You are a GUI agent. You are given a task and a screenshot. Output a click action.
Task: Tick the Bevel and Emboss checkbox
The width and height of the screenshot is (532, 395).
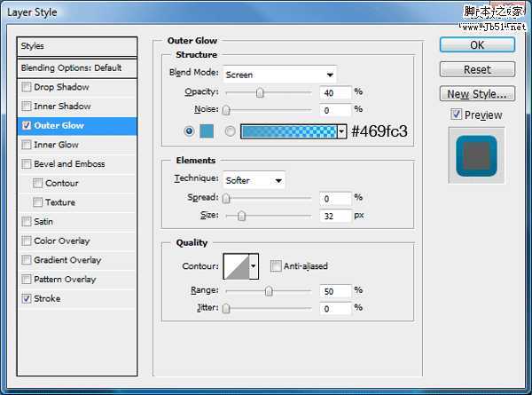click(x=26, y=164)
